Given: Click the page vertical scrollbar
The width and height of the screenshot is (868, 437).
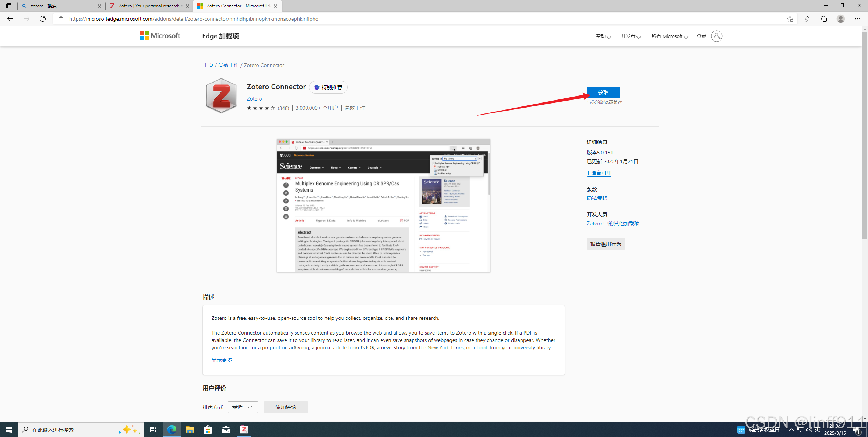Looking at the screenshot, I should click(x=865, y=136).
